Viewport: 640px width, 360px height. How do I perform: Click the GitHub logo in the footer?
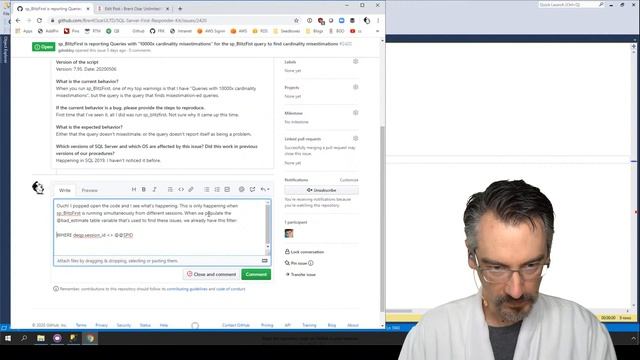(195, 325)
